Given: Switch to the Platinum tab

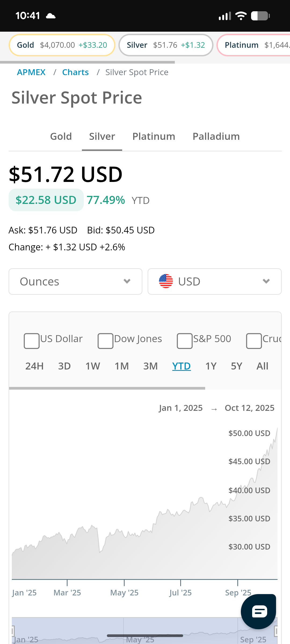Looking at the screenshot, I should 154,136.
